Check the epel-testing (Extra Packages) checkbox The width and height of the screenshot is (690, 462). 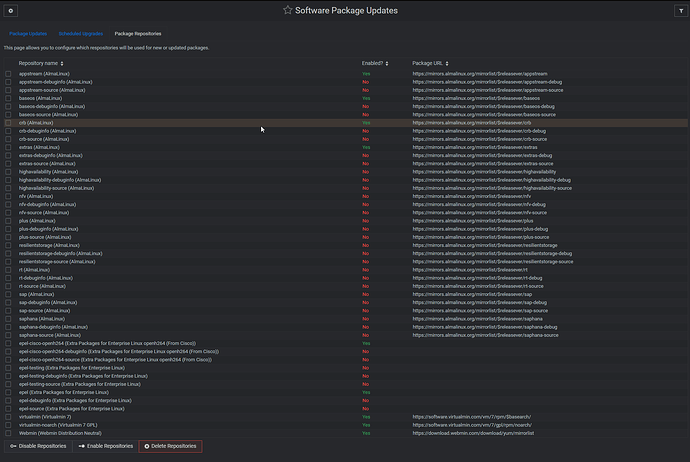coord(8,368)
